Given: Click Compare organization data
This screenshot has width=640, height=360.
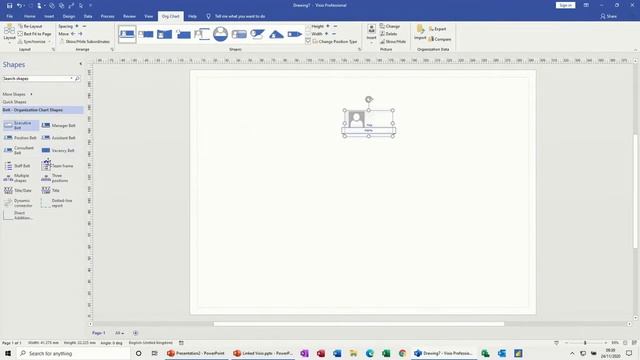Looking at the screenshot, I should click(440, 39).
